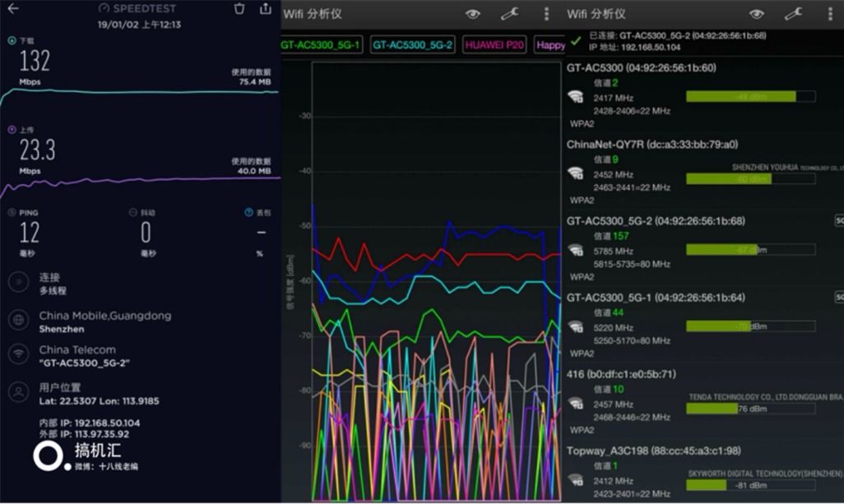Tap the connected check mark beside 已连接
Image resolution: width=844 pixels, height=504 pixels.
576,41
